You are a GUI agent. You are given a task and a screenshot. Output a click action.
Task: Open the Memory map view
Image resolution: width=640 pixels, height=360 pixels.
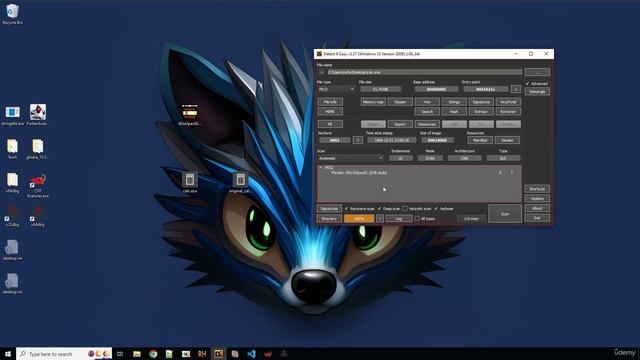[373, 102]
